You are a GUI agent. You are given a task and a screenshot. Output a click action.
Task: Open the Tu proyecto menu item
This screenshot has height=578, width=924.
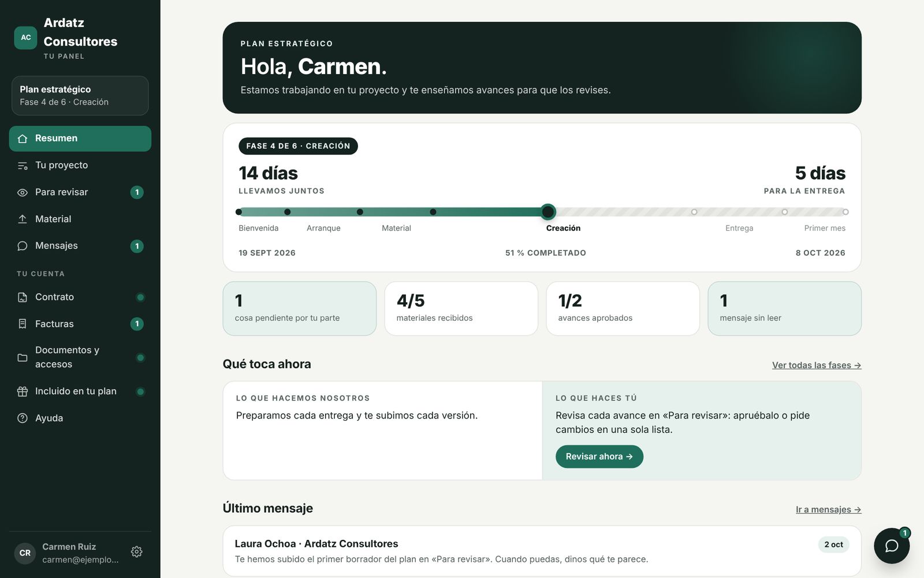(80, 165)
